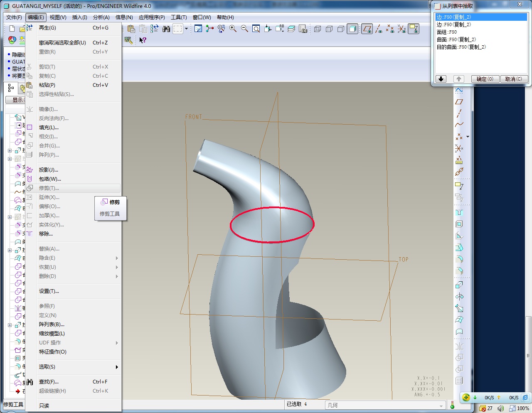Open the datum point tool flyout arrow
The image size is (532, 413).
click(x=468, y=137)
